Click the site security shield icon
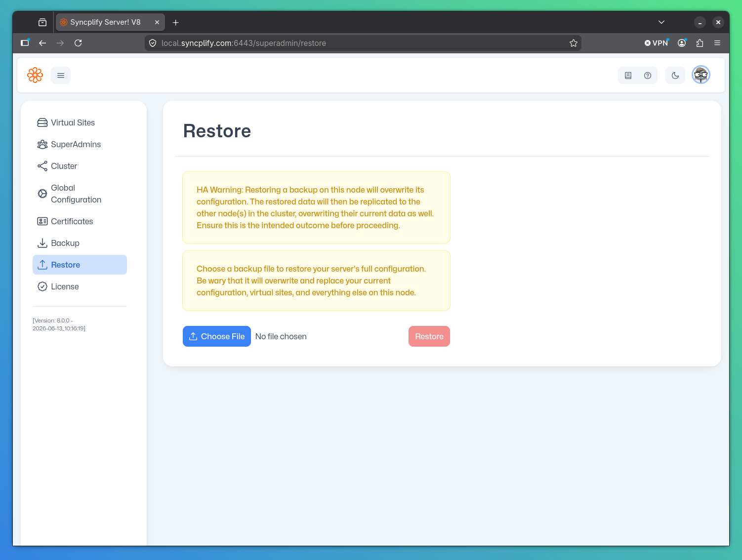 pyautogui.click(x=153, y=43)
